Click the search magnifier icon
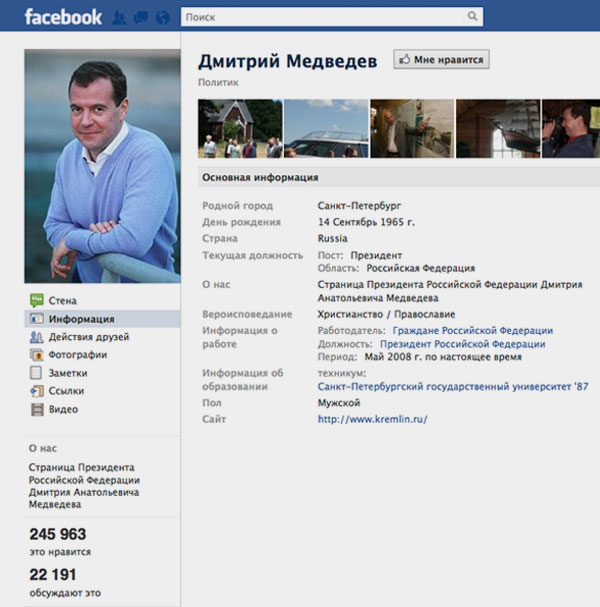Image resolution: width=600 pixels, height=607 pixels. point(472,16)
